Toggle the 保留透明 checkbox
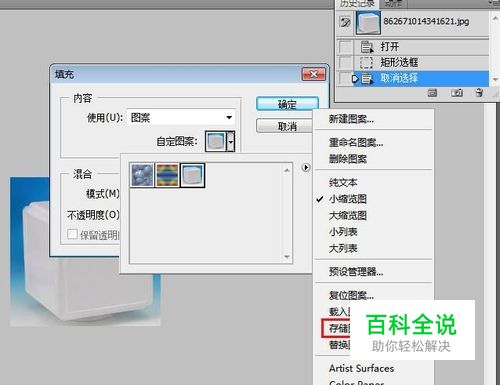 pos(72,234)
